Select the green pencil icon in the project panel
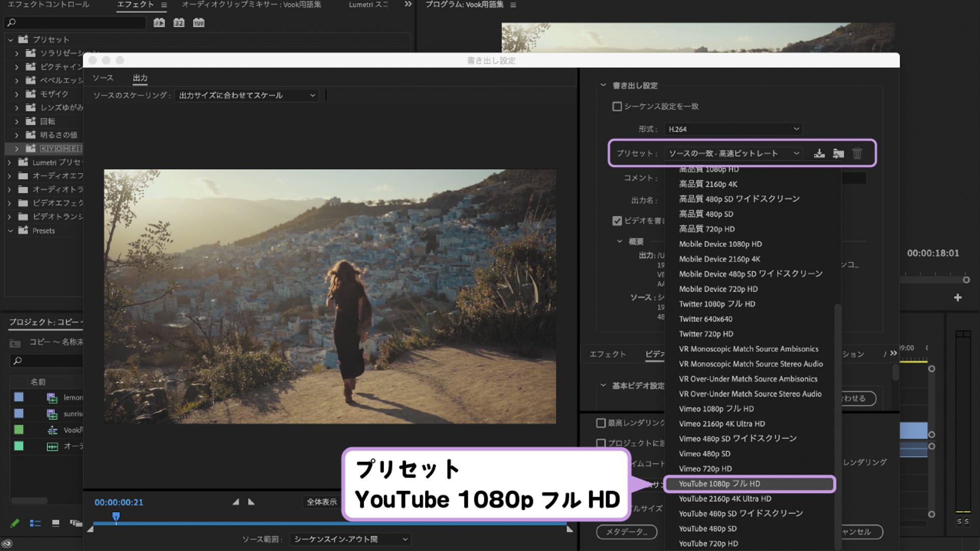 point(15,523)
